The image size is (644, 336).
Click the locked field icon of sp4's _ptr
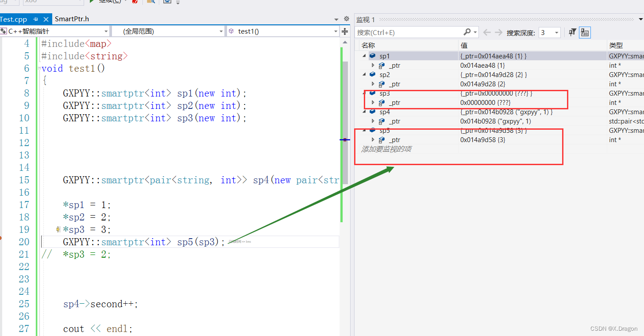click(x=382, y=121)
